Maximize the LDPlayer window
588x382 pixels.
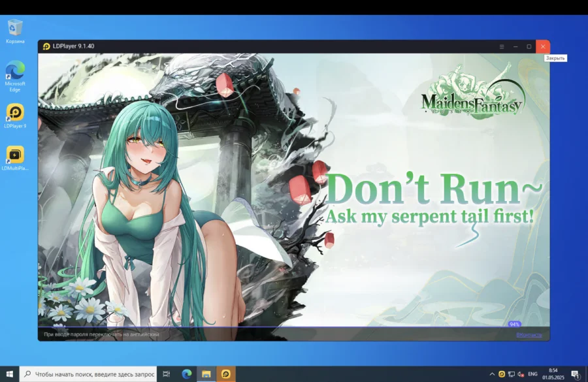click(x=529, y=46)
